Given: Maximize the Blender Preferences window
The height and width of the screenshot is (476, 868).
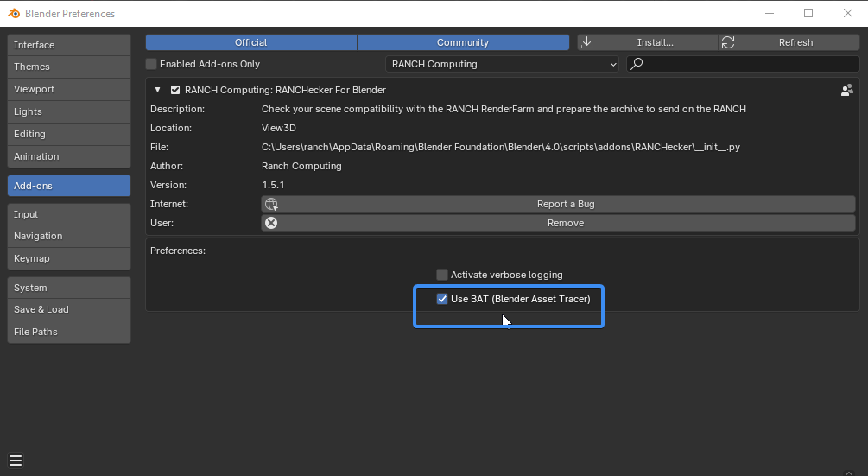Looking at the screenshot, I should click(x=808, y=13).
